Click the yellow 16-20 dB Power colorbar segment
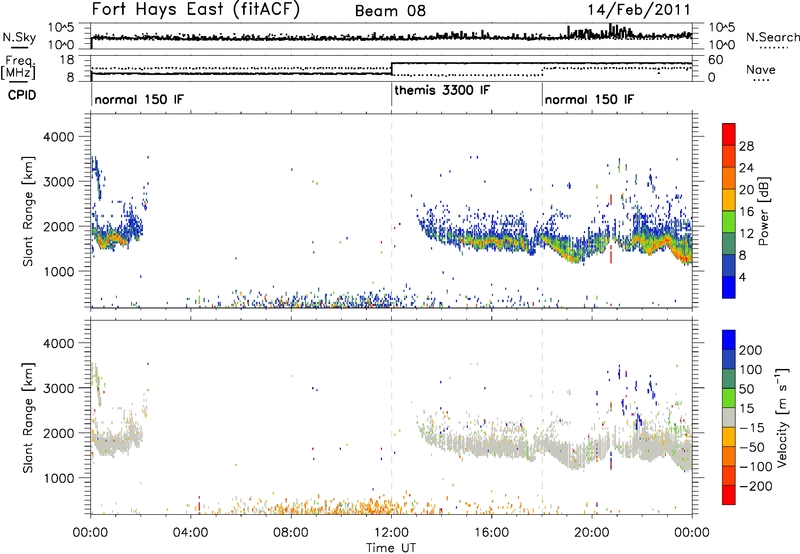This screenshot has width=800, height=554. [x=729, y=199]
